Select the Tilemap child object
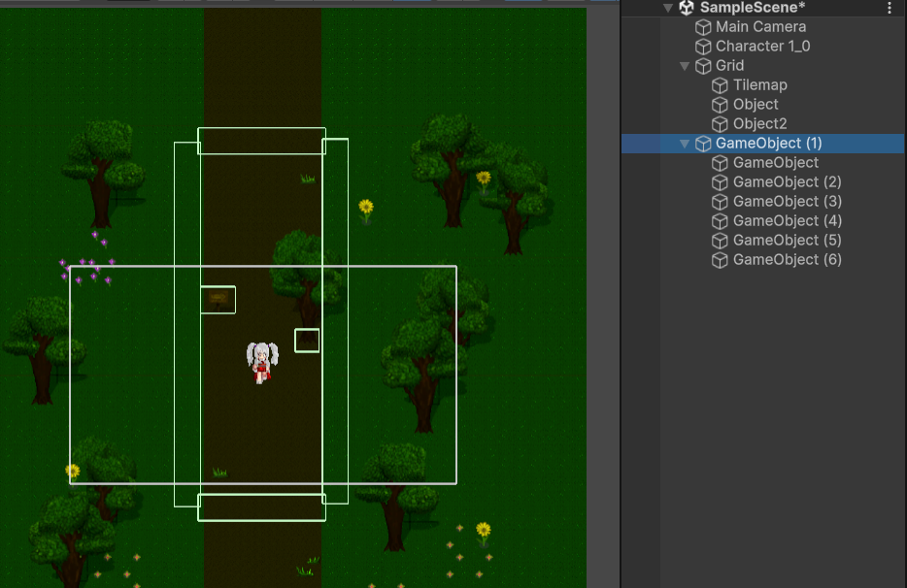This screenshot has width=907, height=588. point(760,85)
